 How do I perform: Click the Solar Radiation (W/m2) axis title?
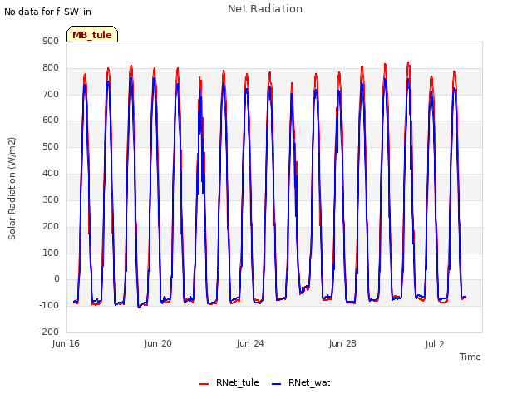click(12, 189)
